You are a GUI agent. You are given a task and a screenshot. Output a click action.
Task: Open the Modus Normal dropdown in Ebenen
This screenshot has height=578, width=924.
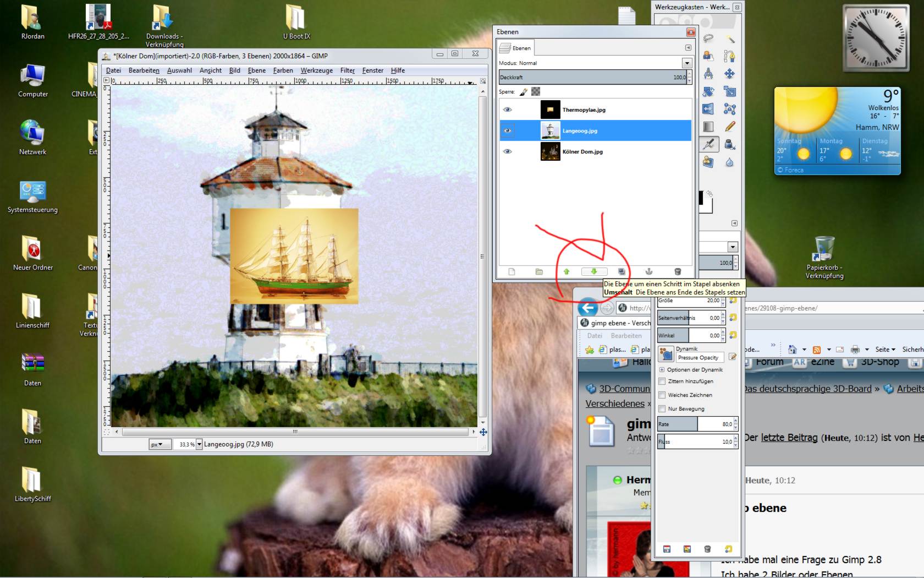[686, 63]
